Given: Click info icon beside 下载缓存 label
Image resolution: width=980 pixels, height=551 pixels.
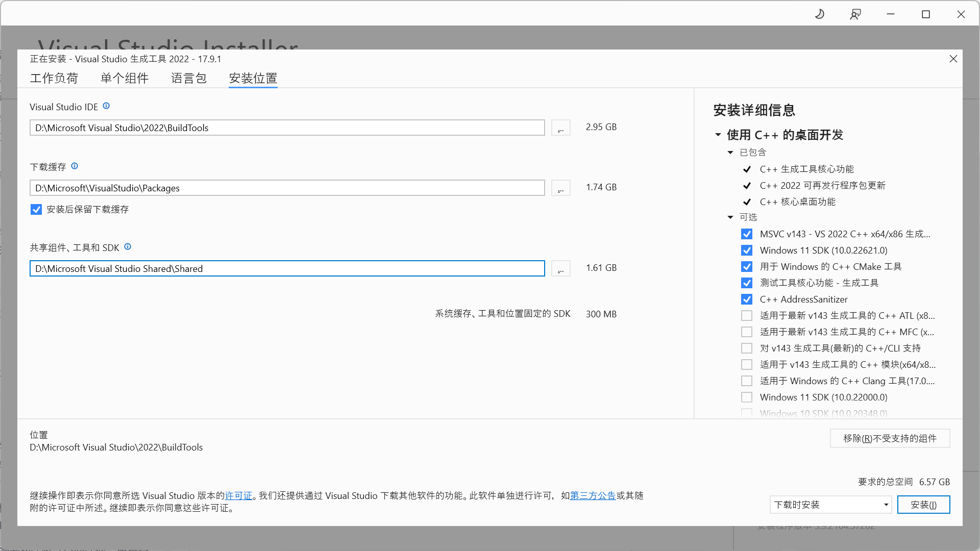Looking at the screenshot, I should point(75,166).
